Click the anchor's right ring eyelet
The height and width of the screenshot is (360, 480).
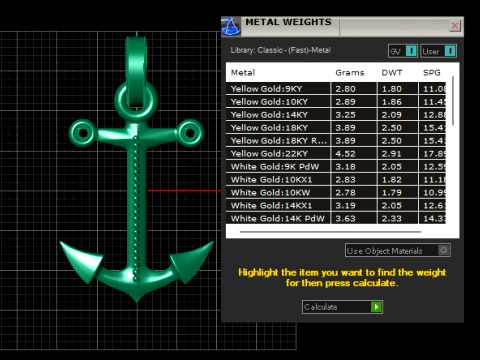pyautogui.click(x=190, y=133)
